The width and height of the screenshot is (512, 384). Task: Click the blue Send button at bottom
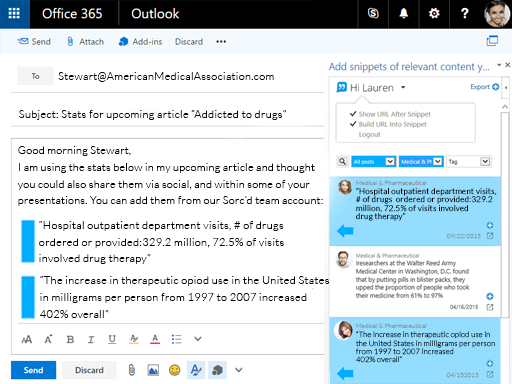[33, 370]
